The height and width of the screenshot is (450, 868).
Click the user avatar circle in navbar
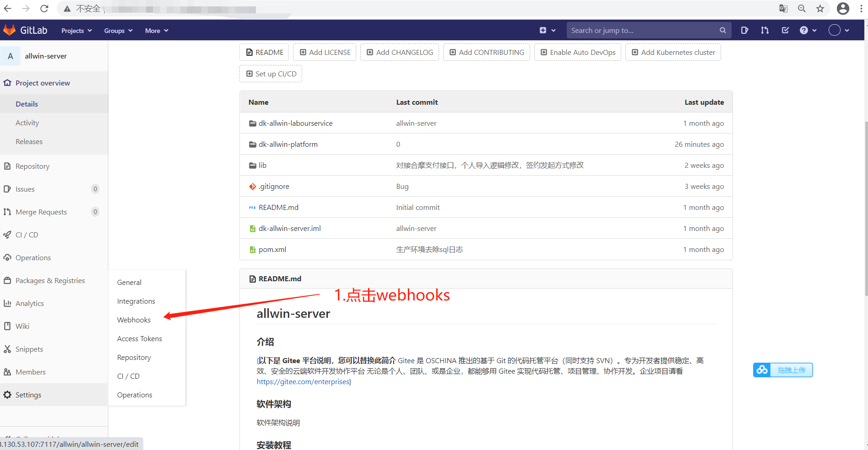tap(835, 30)
